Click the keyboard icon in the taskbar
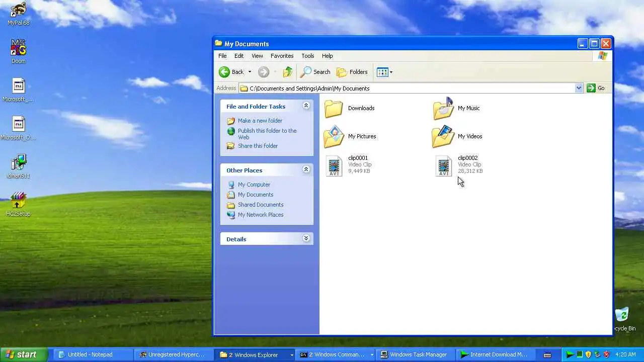This screenshot has height=362, width=644. coord(547,355)
